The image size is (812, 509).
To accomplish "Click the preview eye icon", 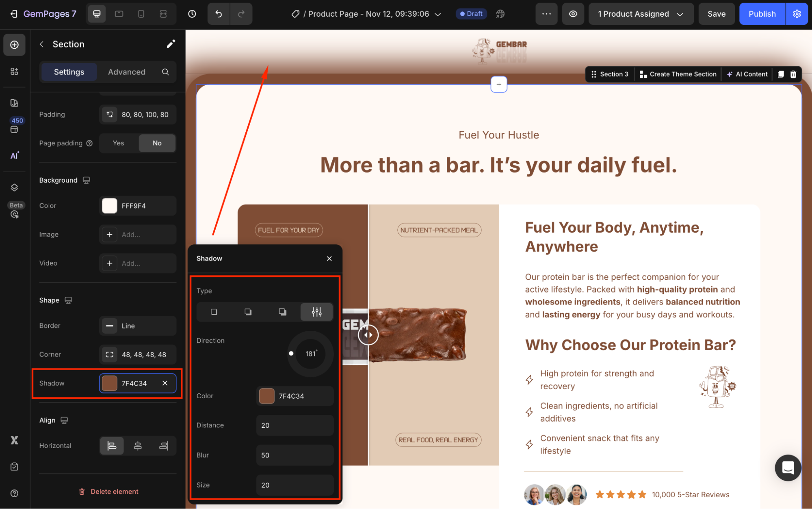I will point(573,14).
